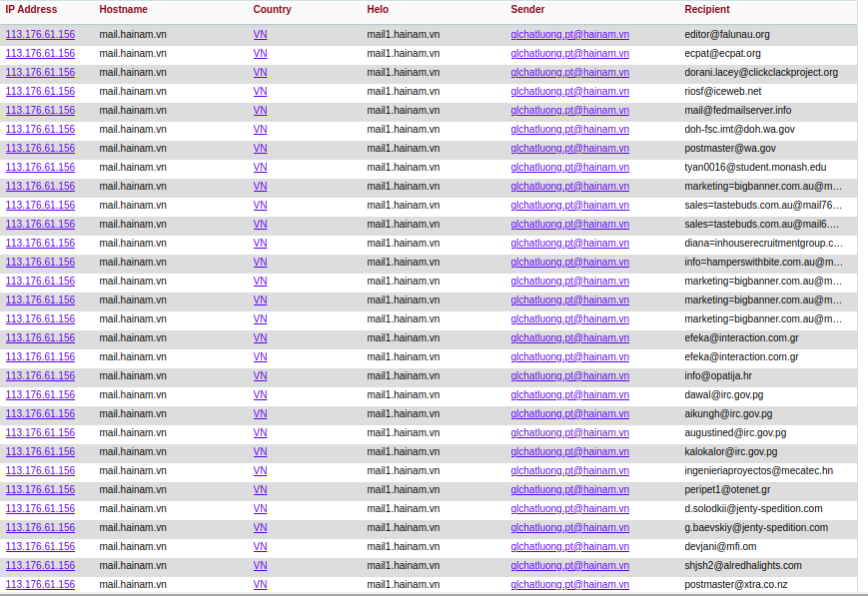Open IP address link in ecpat@ecpat.org row

pyautogui.click(x=40, y=54)
